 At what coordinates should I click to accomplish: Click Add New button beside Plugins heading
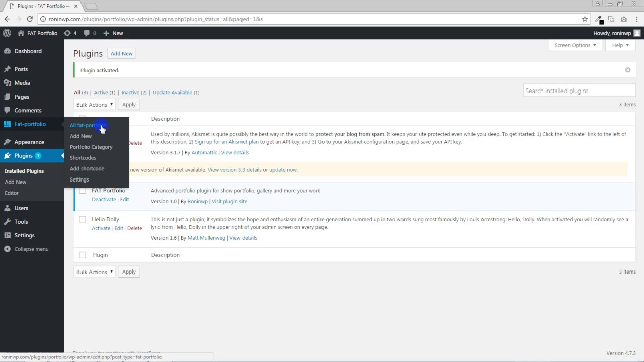[x=122, y=54]
